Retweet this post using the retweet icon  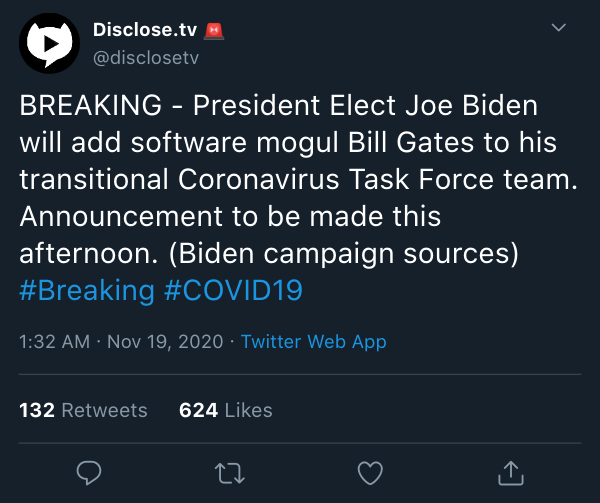(x=230, y=474)
